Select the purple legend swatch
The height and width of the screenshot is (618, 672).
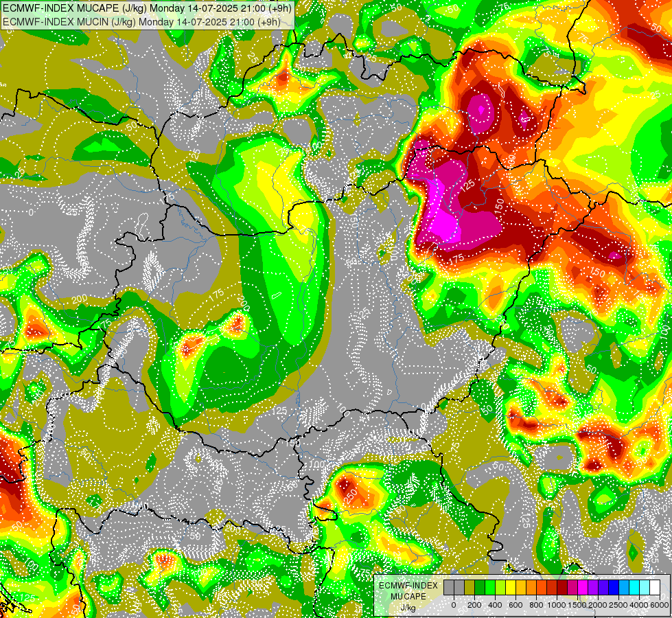[593, 587]
